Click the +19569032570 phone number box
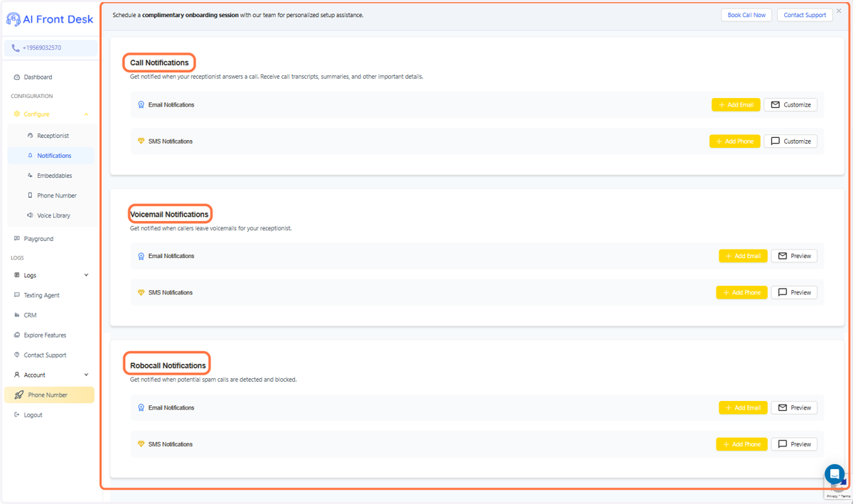 pos(50,48)
